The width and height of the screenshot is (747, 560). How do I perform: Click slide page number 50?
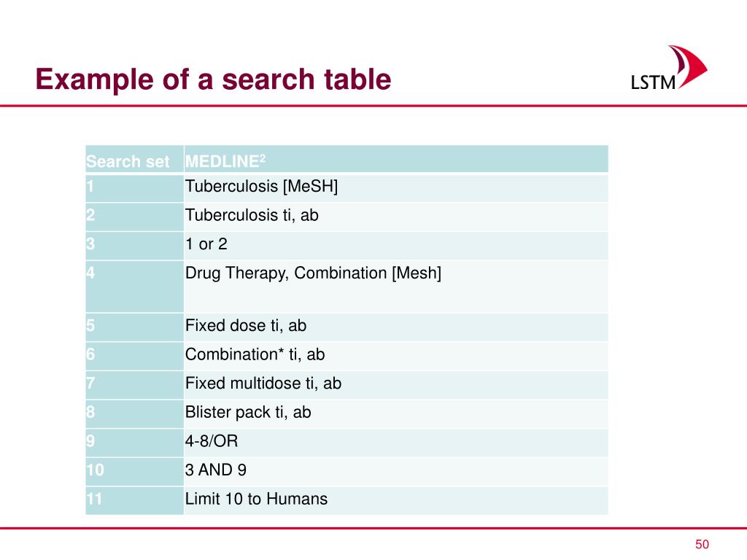(702, 544)
